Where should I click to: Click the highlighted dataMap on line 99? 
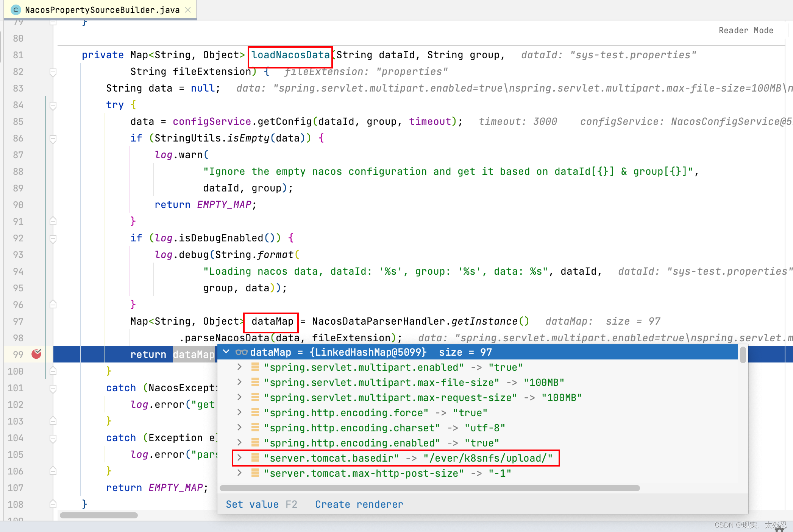(x=194, y=355)
